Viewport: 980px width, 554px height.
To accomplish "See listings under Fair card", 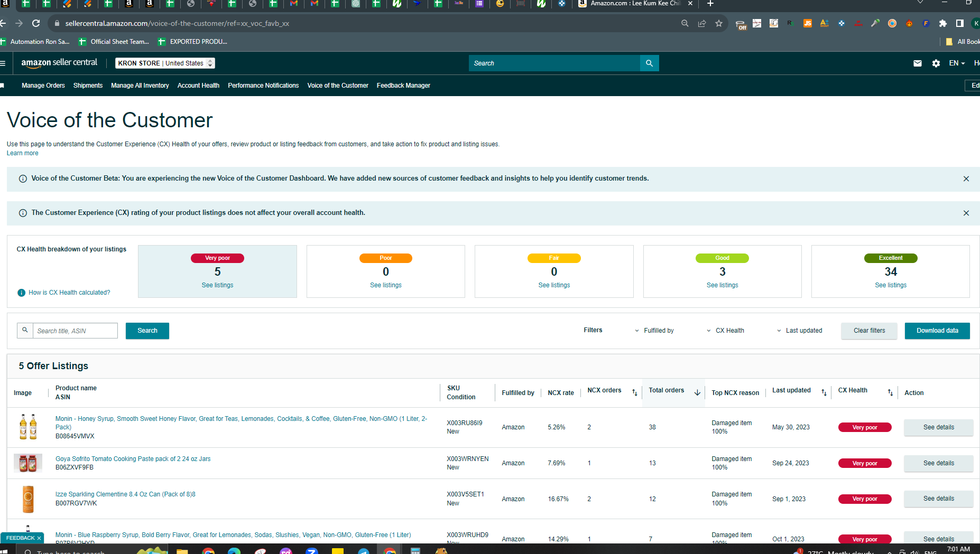I will pyautogui.click(x=554, y=285).
